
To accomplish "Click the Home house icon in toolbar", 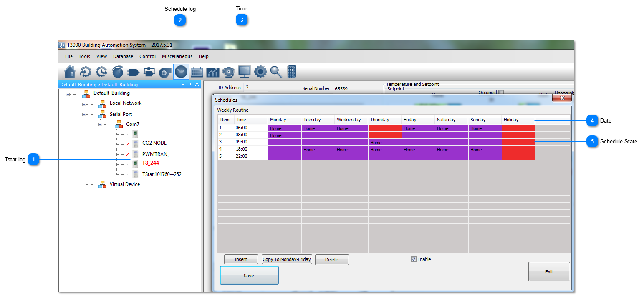I will pos(70,72).
